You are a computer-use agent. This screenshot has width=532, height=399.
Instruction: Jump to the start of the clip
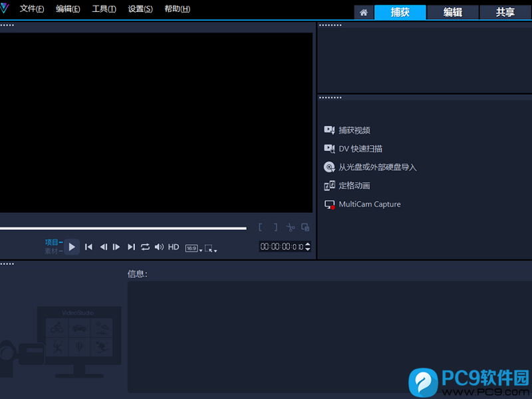tap(88, 247)
